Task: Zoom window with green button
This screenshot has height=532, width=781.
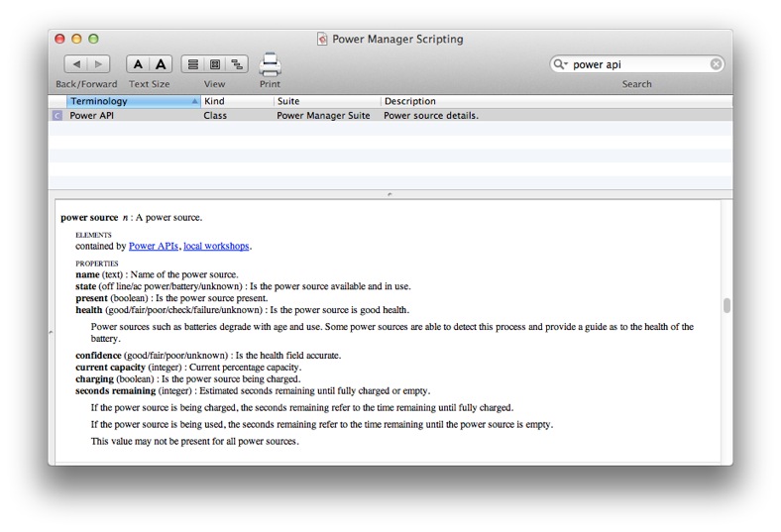Action: (93, 39)
